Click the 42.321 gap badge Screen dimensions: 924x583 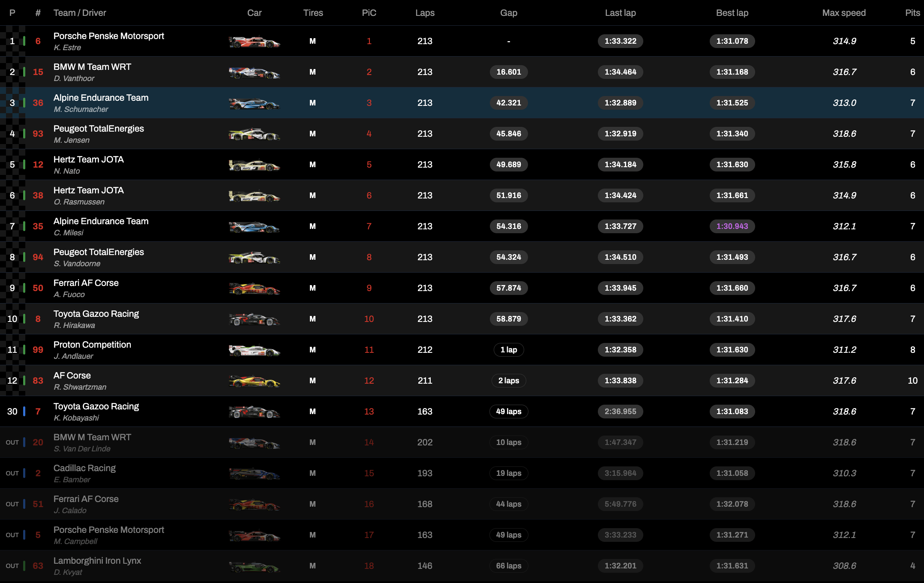coord(509,103)
